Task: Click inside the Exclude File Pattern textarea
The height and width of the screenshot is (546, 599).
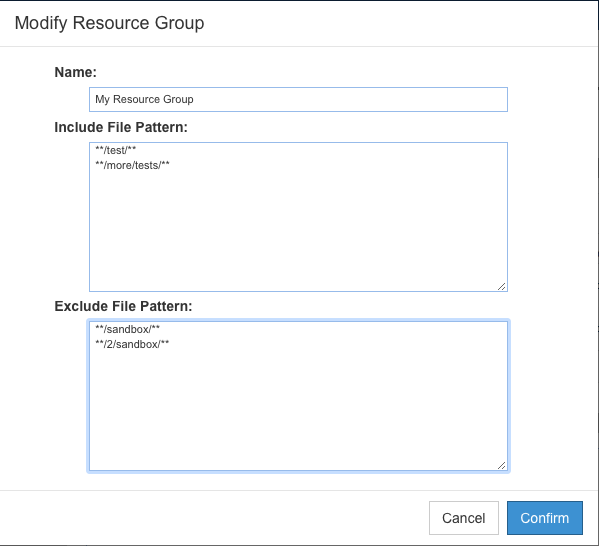Action: pyautogui.click(x=298, y=396)
